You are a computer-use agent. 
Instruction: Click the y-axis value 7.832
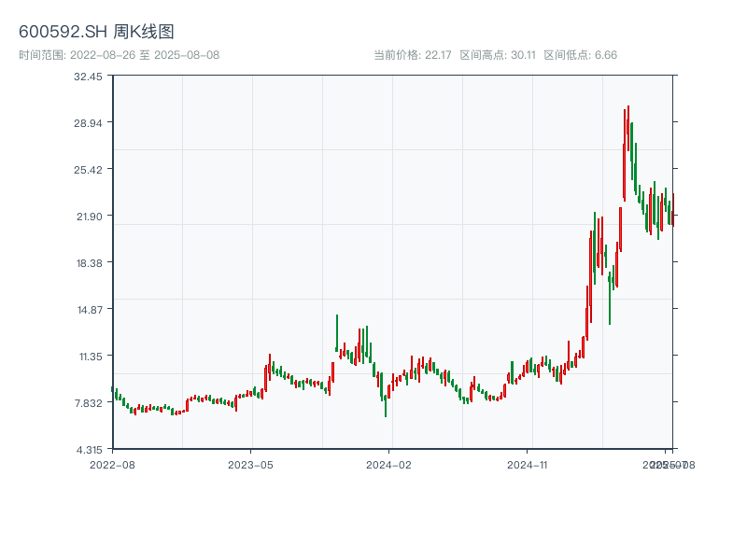pyautogui.click(x=89, y=403)
